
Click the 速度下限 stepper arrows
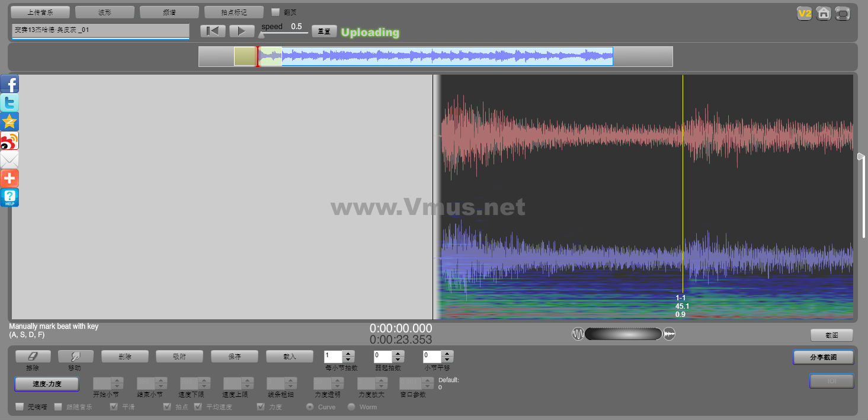[204, 383]
